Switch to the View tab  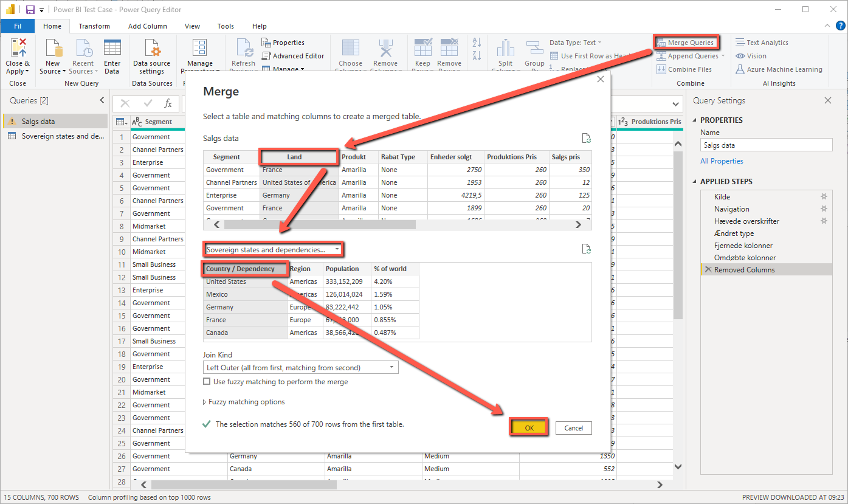point(193,26)
